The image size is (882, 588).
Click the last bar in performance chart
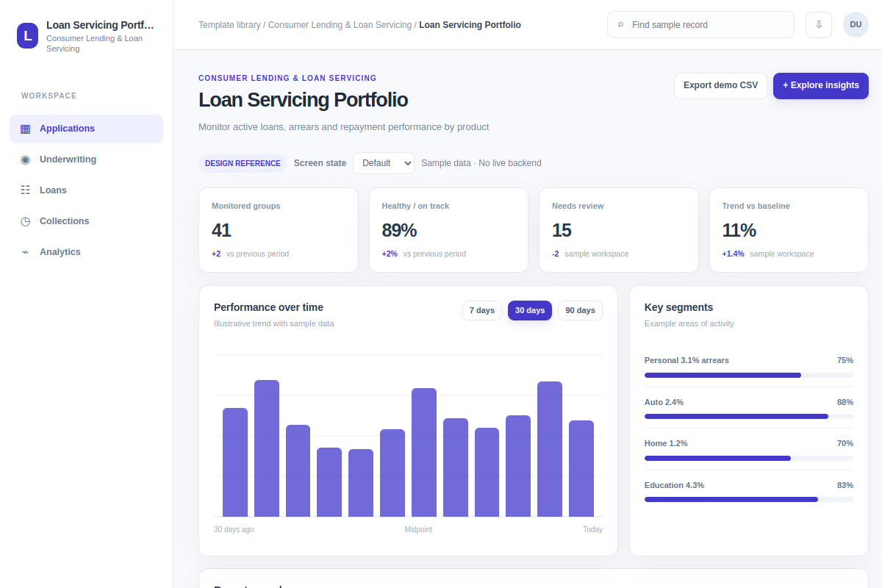coord(581,469)
